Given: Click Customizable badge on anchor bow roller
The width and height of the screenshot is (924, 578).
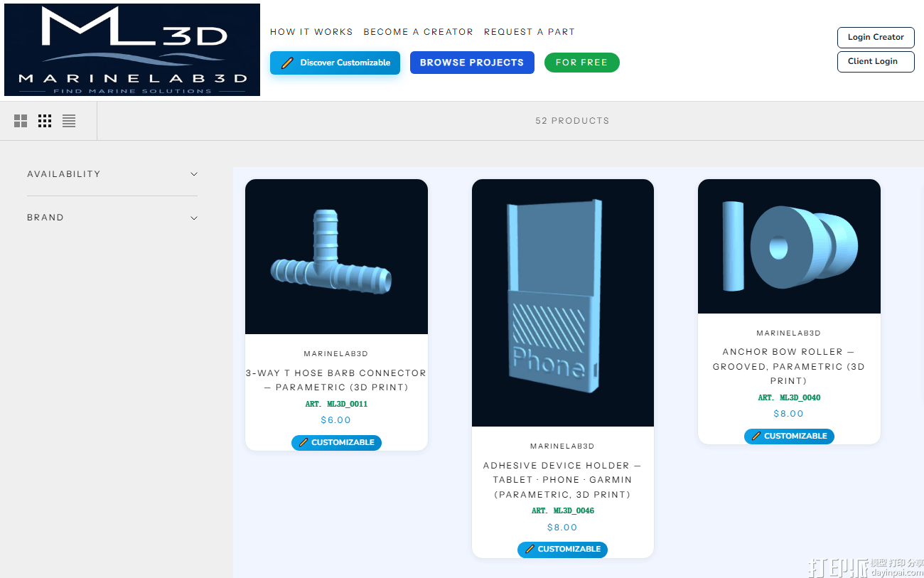Looking at the screenshot, I should 789,436.
